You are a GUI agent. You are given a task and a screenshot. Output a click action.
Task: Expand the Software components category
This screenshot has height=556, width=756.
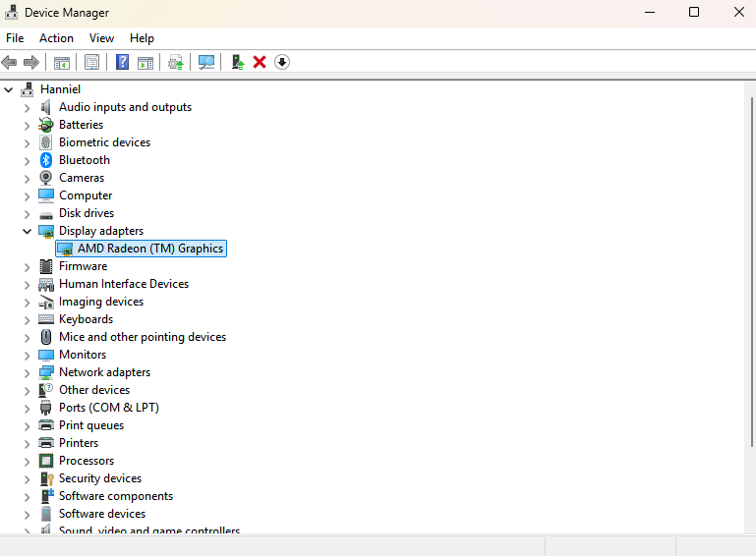tap(27, 497)
